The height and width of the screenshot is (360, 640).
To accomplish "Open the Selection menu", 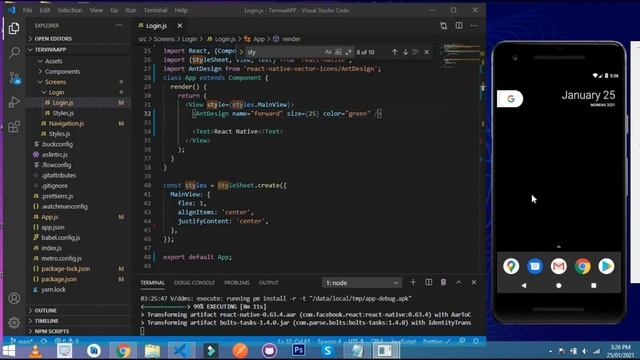I will pos(70,10).
